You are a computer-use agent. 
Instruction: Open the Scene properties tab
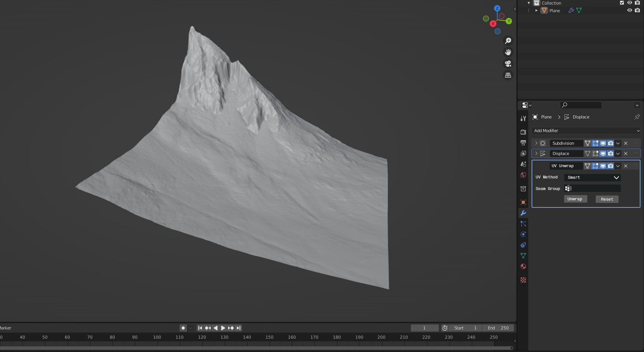tap(523, 164)
